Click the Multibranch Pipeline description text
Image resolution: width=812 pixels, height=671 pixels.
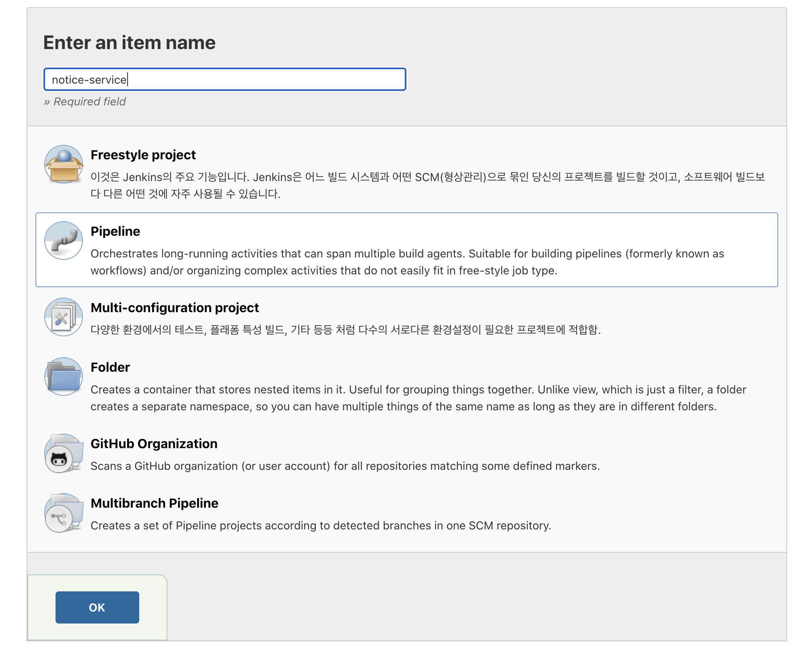coord(320,525)
